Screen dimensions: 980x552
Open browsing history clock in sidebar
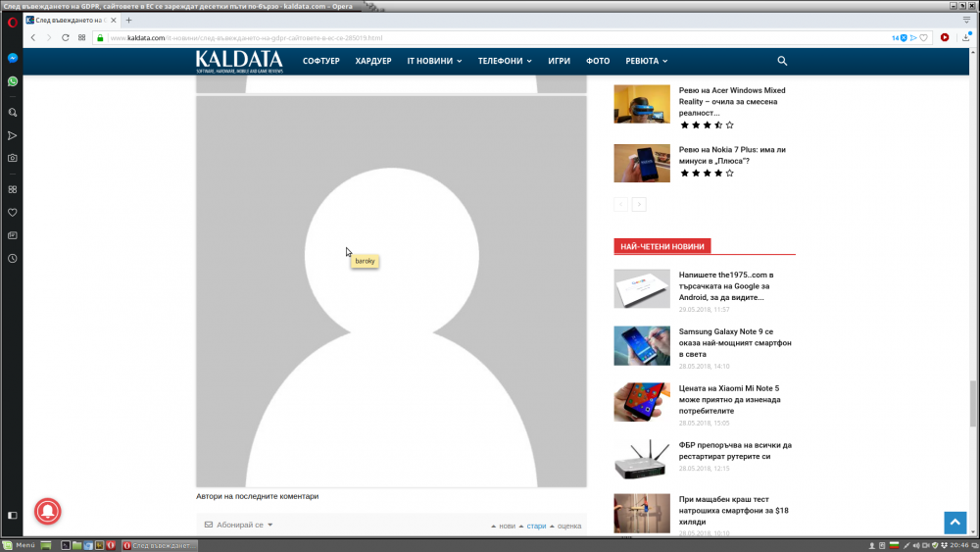point(13,258)
